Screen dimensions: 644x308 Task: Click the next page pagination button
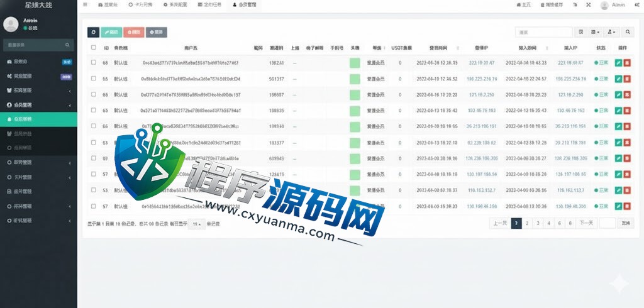586,223
